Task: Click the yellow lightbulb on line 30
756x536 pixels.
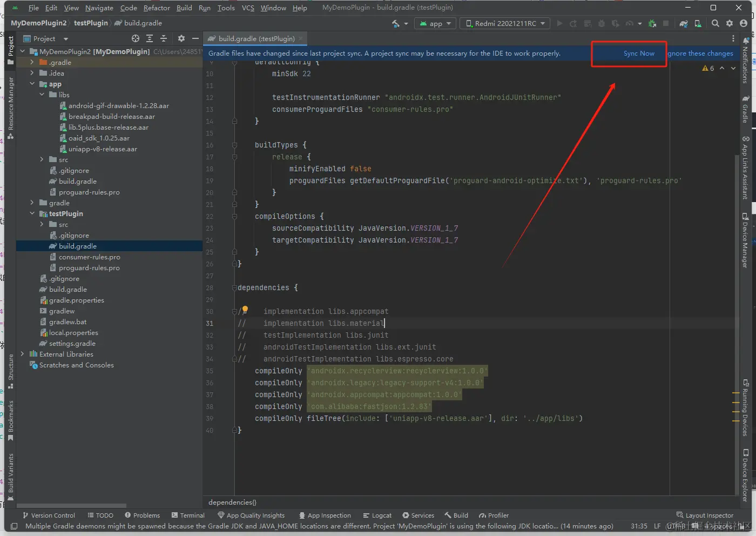Action: coord(245,310)
